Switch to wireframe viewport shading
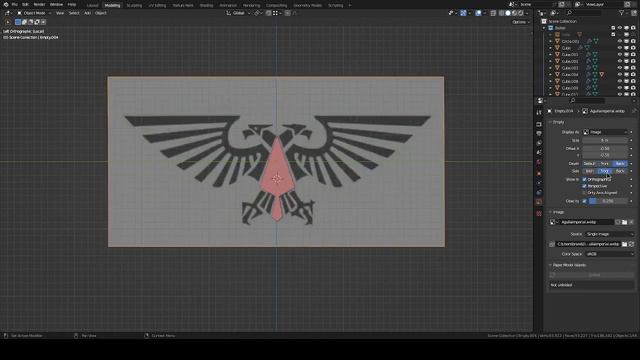The width and height of the screenshot is (640, 360). point(502,13)
